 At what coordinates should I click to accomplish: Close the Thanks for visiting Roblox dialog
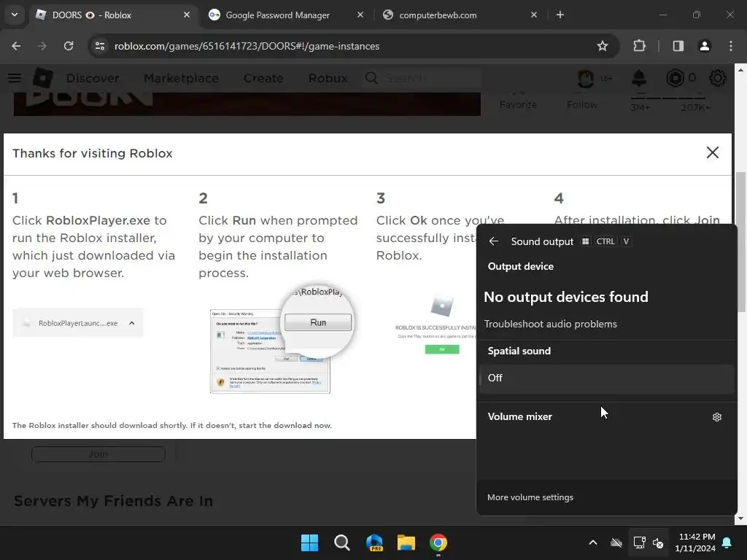[x=712, y=152]
